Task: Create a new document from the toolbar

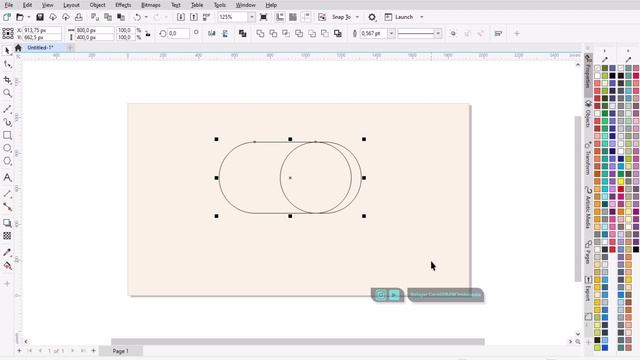Action: coord(7,17)
